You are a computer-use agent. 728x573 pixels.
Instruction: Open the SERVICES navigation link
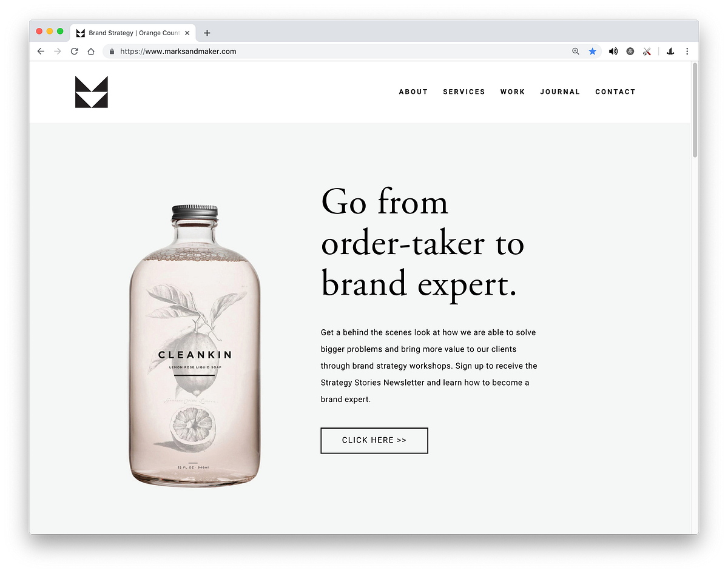tap(464, 92)
